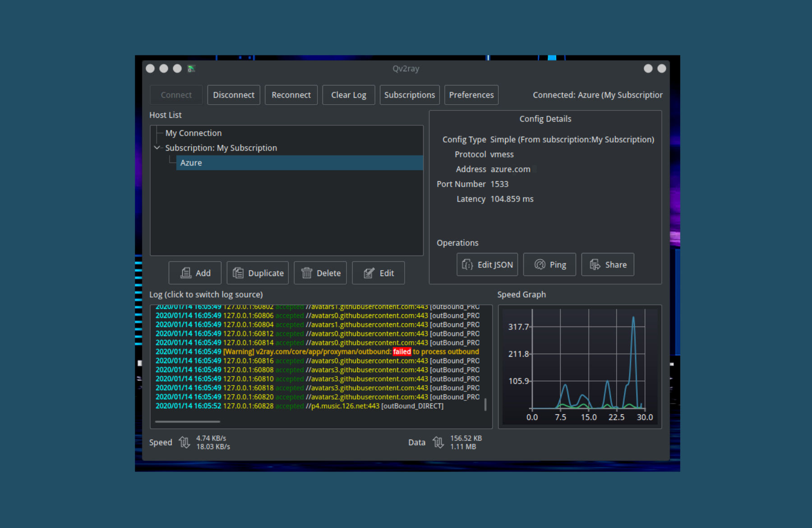Viewport: 812px width, 528px height.
Task: Click the 1.11 MB data value
Action: tap(463, 447)
